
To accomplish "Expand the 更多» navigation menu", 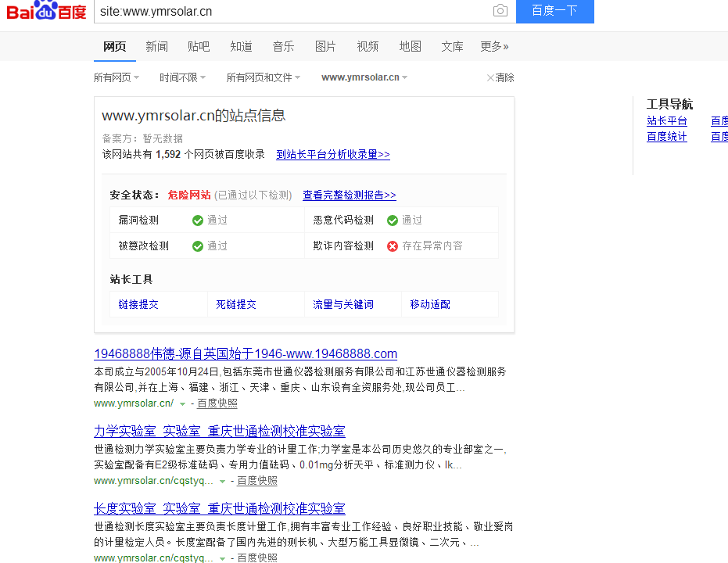I will [x=493, y=46].
